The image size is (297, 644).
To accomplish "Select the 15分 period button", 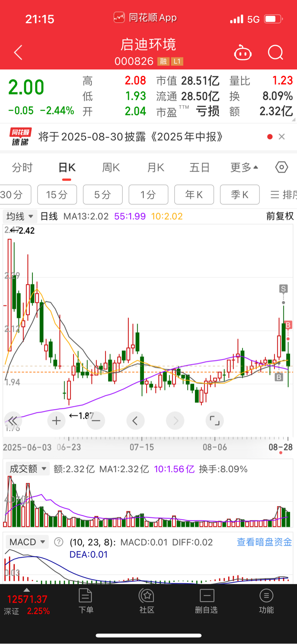I will tap(57, 194).
